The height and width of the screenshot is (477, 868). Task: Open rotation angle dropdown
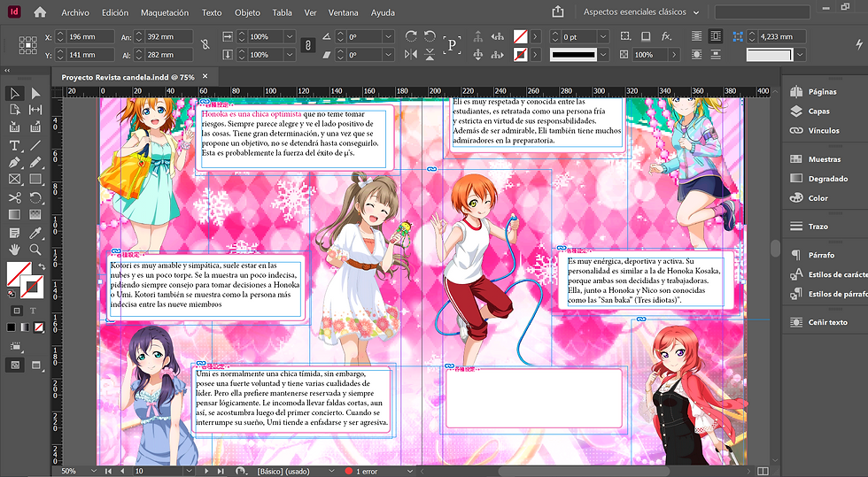click(x=389, y=37)
